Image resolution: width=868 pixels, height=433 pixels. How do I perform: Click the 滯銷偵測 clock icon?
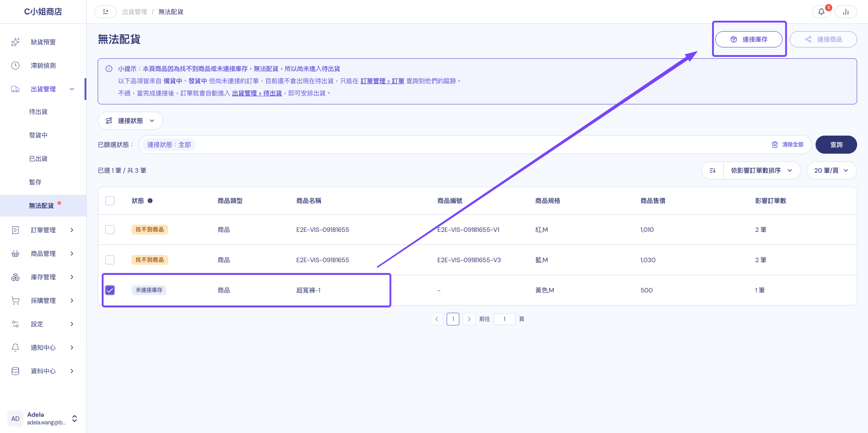tap(15, 66)
